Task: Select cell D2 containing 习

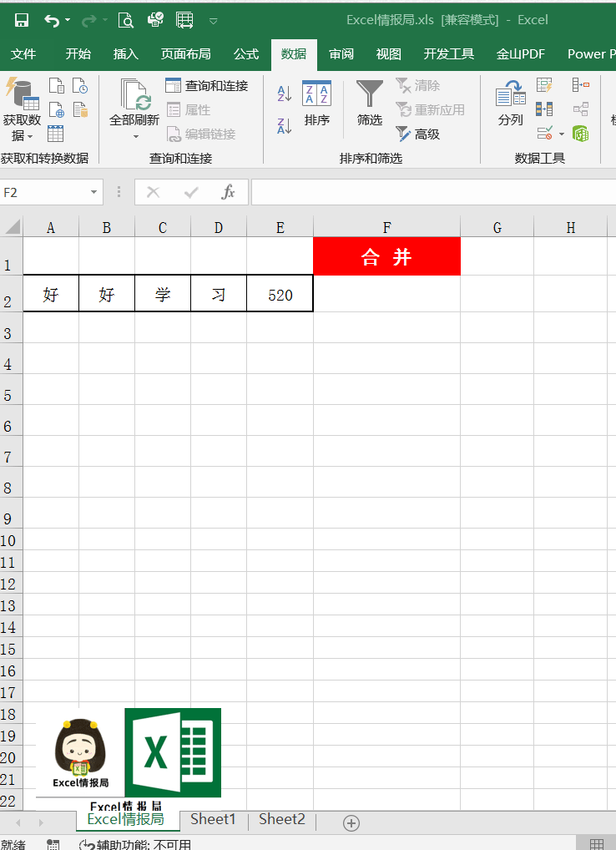Action: tap(219, 293)
